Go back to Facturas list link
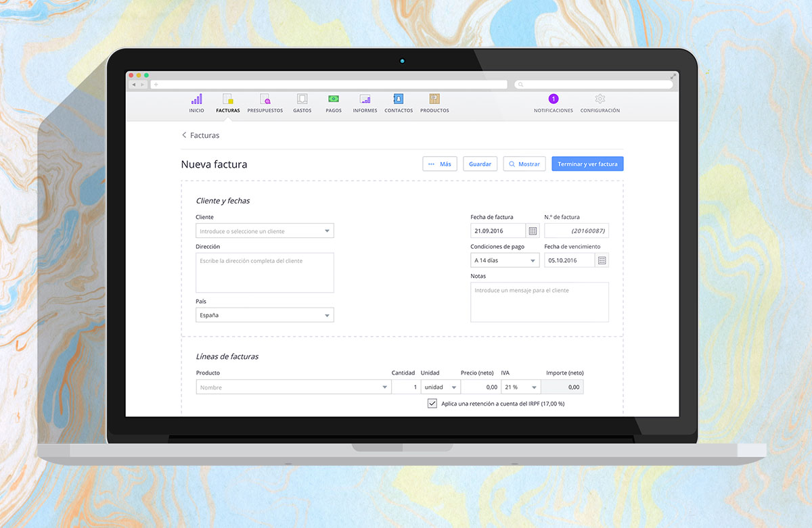Image resolution: width=812 pixels, height=528 pixels. coord(200,135)
